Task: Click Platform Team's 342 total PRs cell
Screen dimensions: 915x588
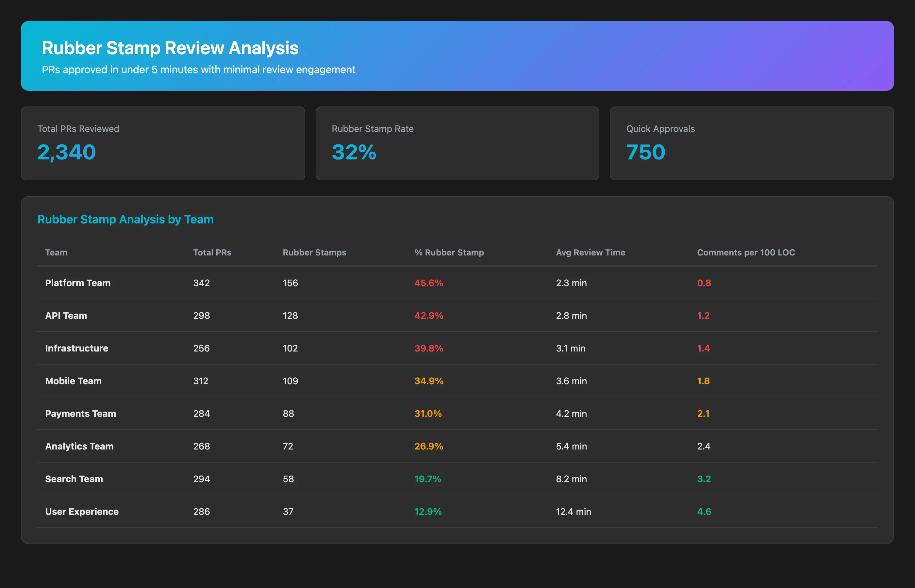Action: (x=201, y=283)
